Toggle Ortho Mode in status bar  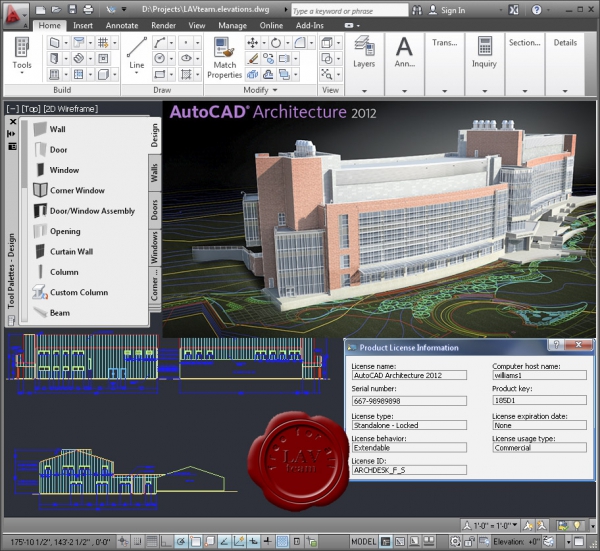[x=166, y=541]
